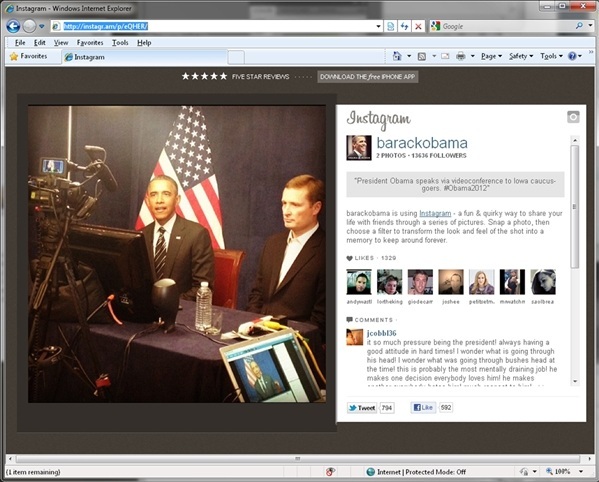
Task: Click the Read Mail envelope icon
Action: click(445, 56)
